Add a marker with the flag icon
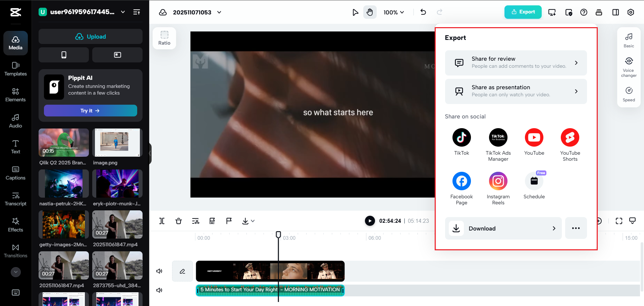This screenshot has width=644, height=306. pos(229,221)
